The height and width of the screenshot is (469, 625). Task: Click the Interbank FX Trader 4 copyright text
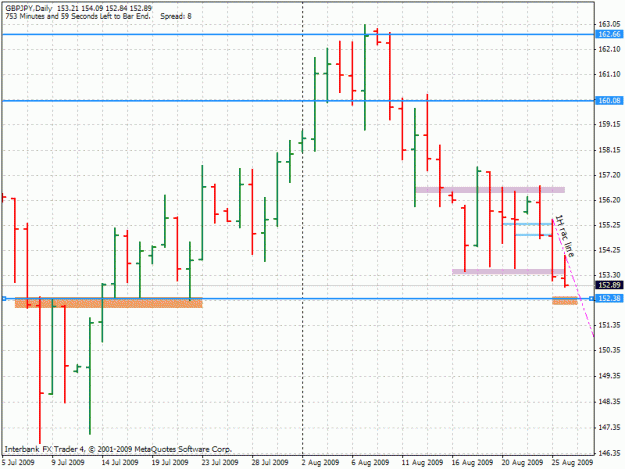[x=118, y=449]
